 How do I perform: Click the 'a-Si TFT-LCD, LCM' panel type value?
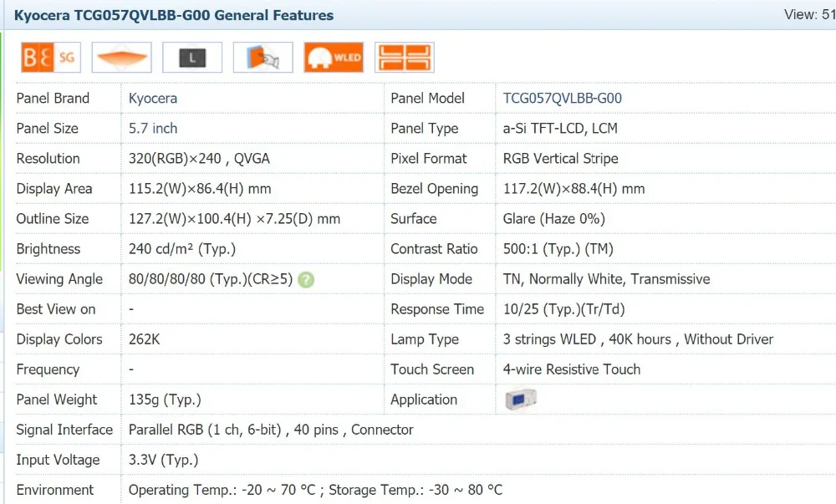pyautogui.click(x=561, y=128)
